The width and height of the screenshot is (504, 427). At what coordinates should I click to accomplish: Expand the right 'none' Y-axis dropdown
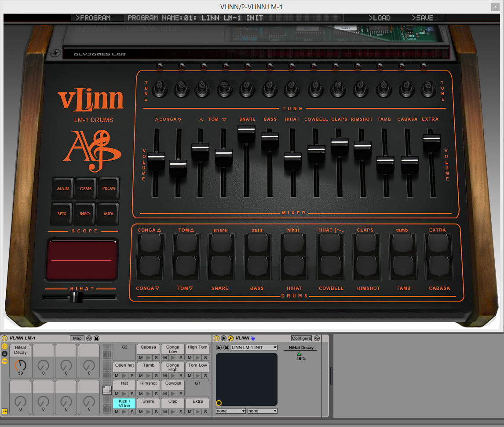[262, 411]
